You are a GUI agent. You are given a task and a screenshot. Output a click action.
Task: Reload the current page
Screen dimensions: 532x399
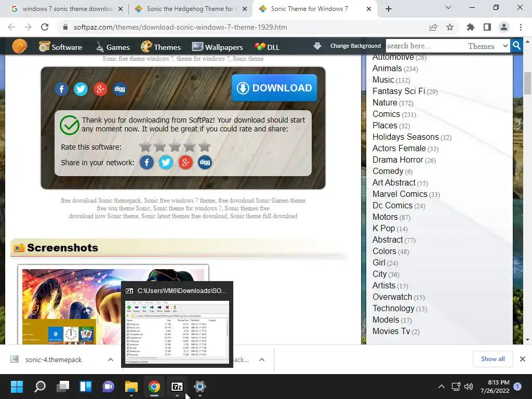(45, 27)
